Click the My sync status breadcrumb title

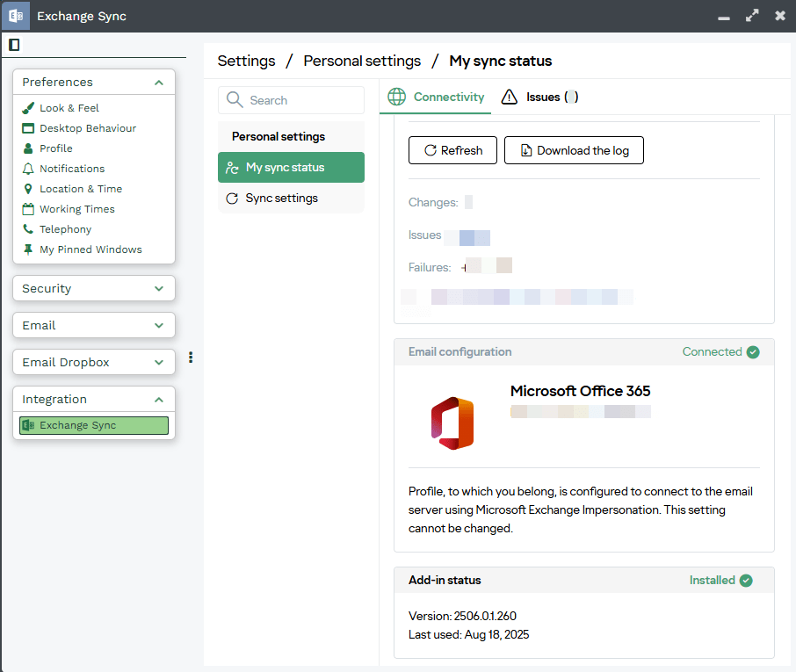pos(500,61)
